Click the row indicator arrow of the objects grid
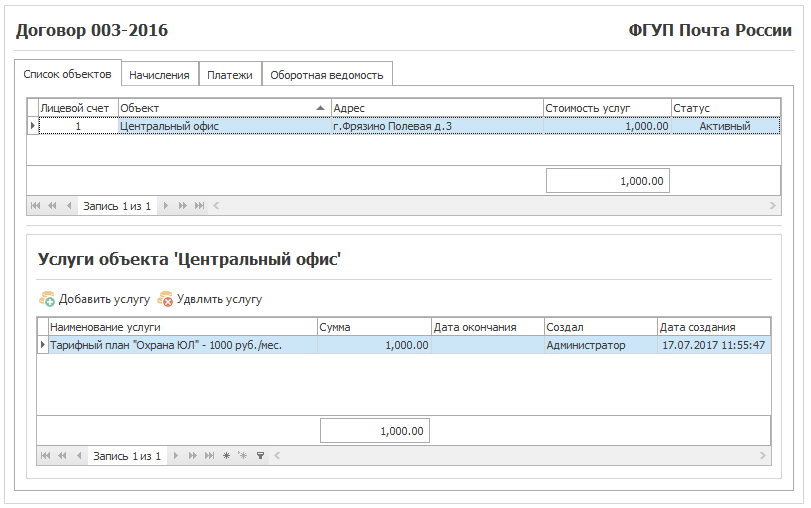The width and height of the screenshot is (811, 508). coord(33,126)
